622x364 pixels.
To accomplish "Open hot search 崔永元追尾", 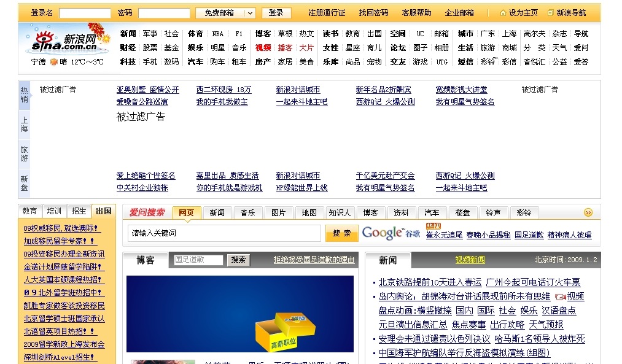I will 445,235.
